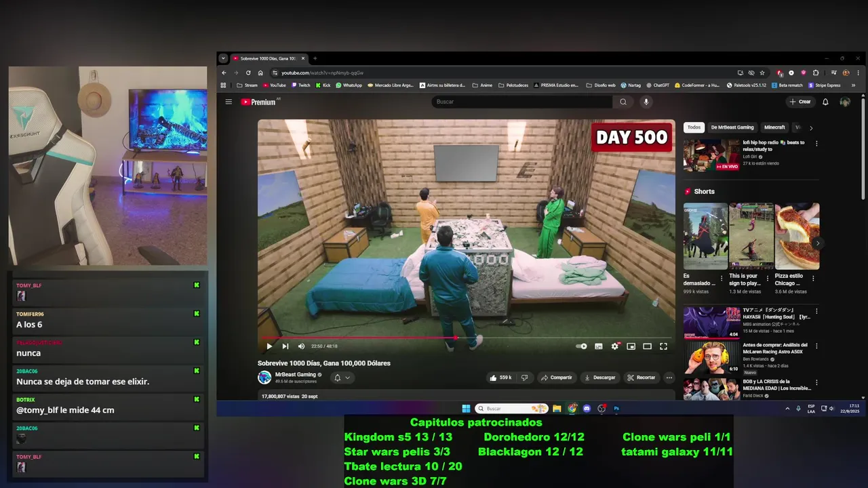Go to the browser home page
868x488 pixels.
click(260, 73)
